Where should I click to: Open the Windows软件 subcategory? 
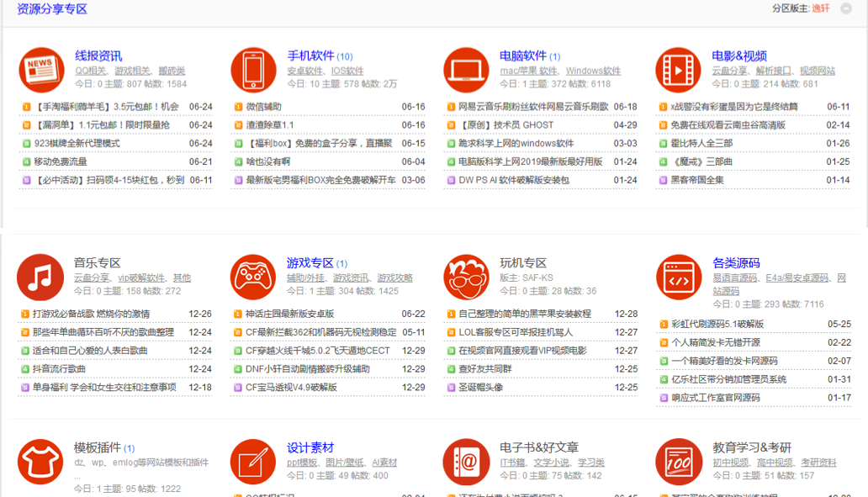tap(593, 71)
